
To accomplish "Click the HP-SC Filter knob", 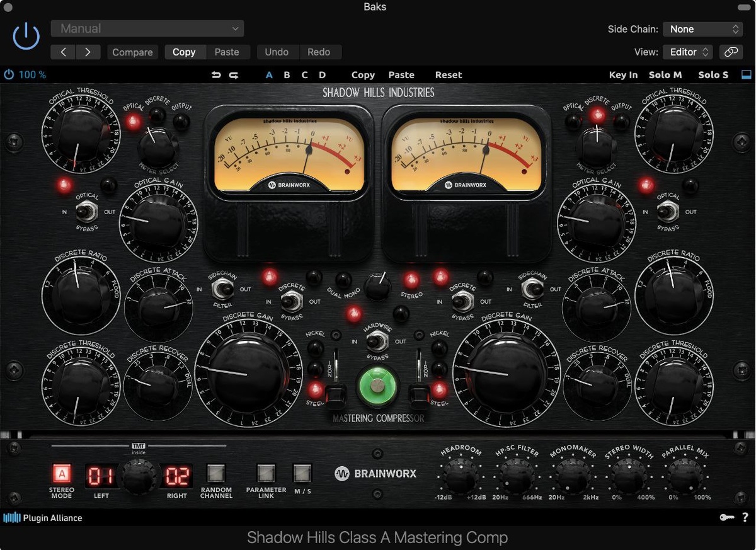I will (x=516, y=476).
